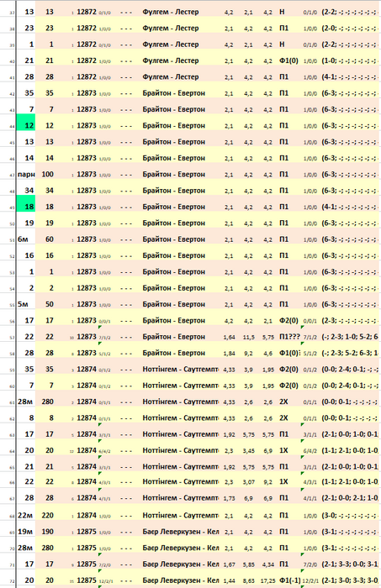Click the odds cell 1,84
The image size is (381, 588).
[x=229, y=354]
